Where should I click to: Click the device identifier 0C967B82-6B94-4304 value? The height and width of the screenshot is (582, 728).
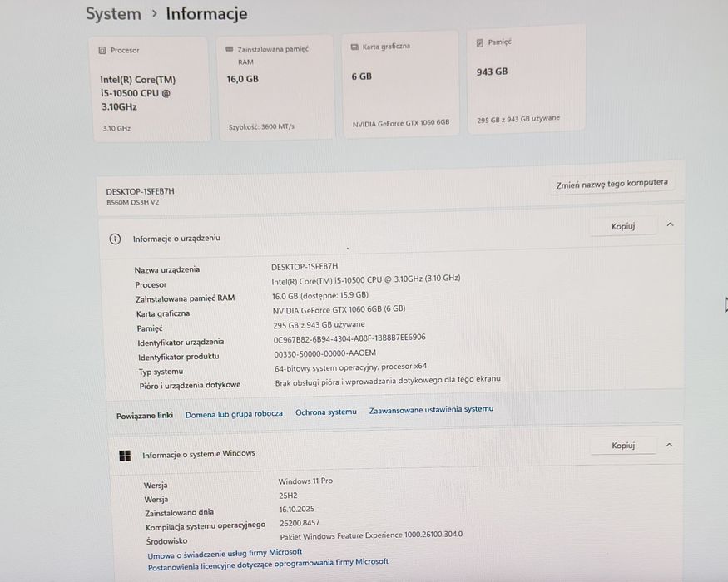tap(349, 338)
